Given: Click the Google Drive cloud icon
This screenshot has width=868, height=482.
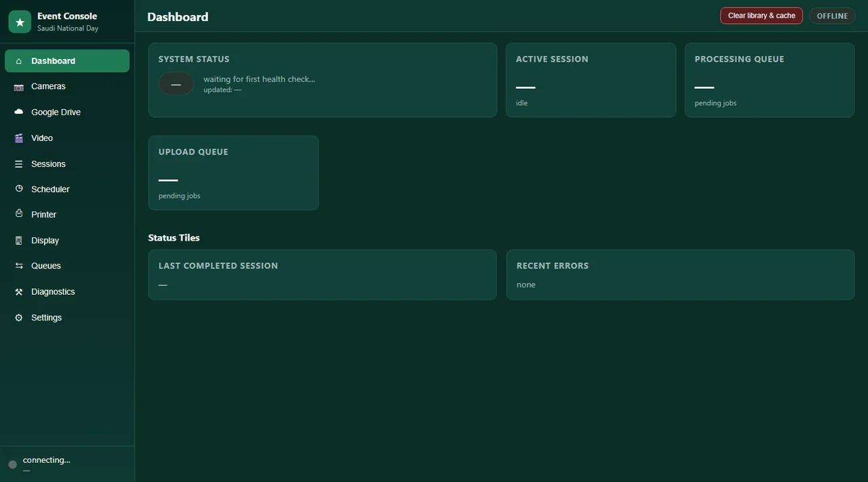Looking at the screenshot, I should [18, 112].
